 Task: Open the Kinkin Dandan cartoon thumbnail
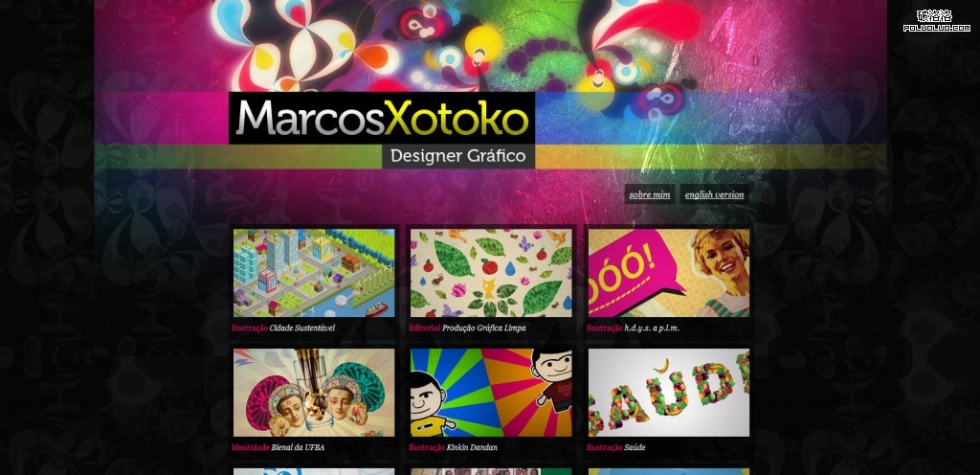(x=491, y=393)
